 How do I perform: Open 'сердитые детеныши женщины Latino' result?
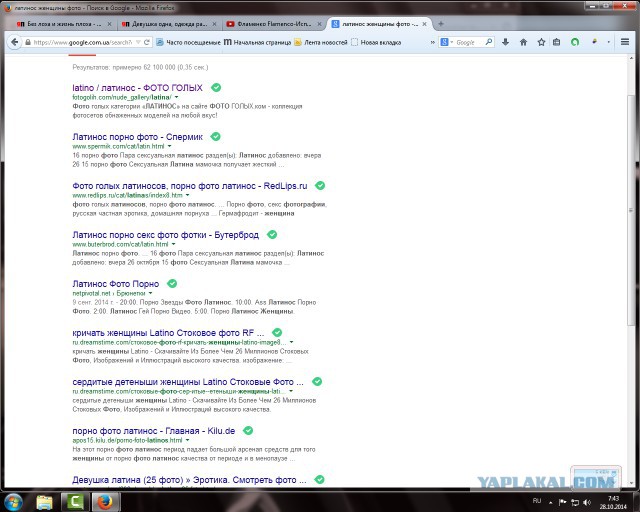188,382
